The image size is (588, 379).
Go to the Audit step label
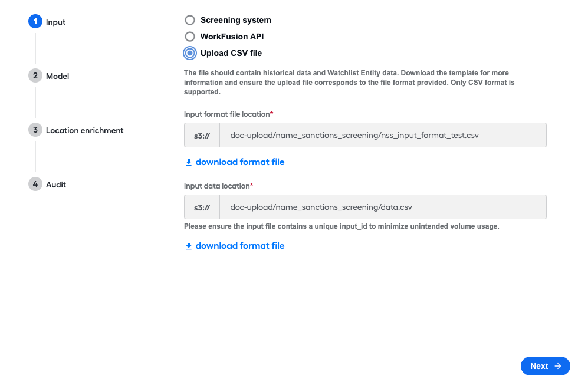click(x=56, y=184)
